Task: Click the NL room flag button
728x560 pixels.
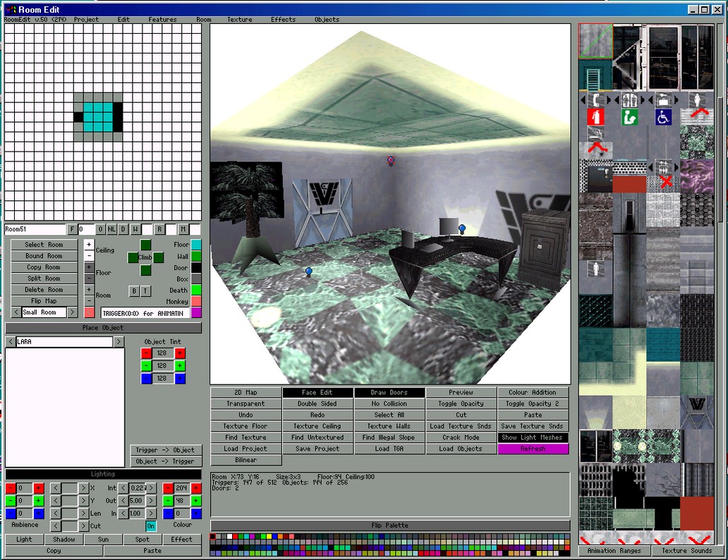Action: click(x=112, y=229)
